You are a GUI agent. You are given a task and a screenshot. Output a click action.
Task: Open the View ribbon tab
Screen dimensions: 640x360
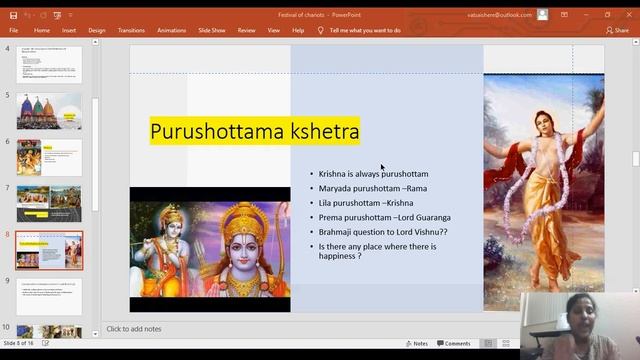273,30
